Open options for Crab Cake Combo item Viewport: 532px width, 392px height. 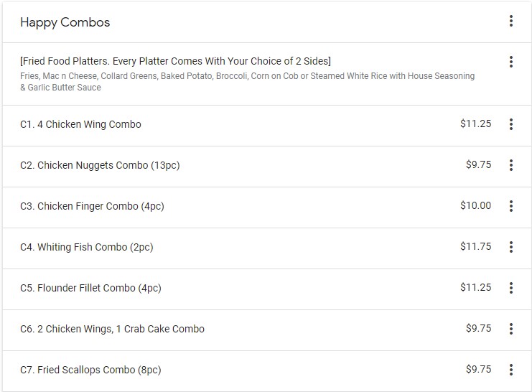pos(510,329)
